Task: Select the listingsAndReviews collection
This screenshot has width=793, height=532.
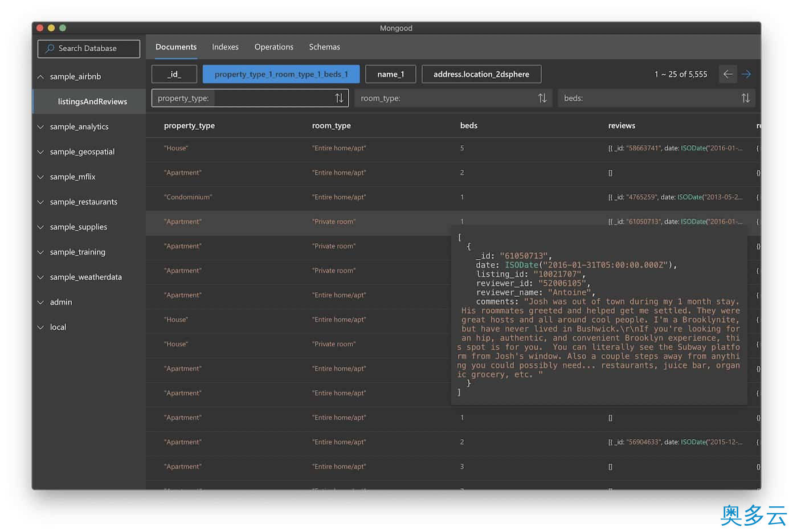Action: (x=89, y=101)
